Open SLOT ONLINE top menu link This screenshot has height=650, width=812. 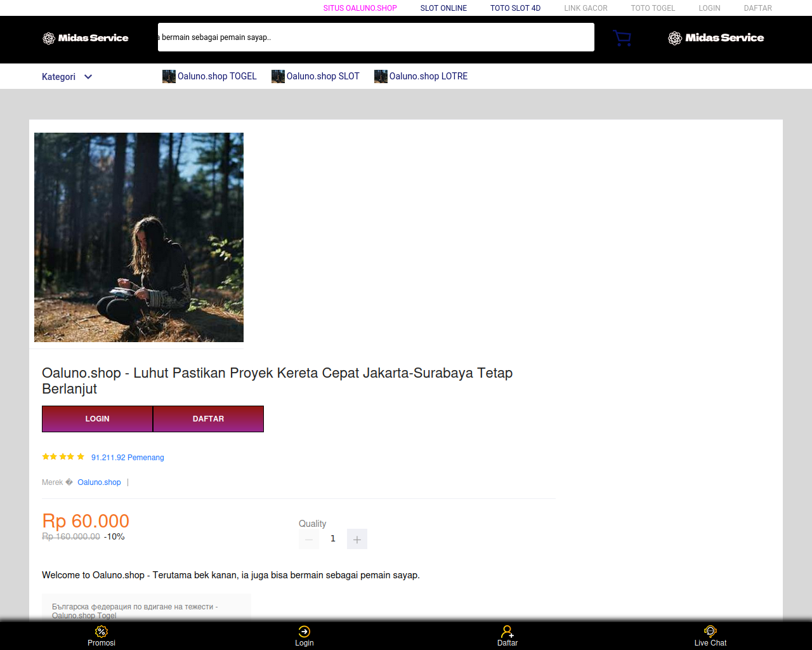[x=443, y=8]
